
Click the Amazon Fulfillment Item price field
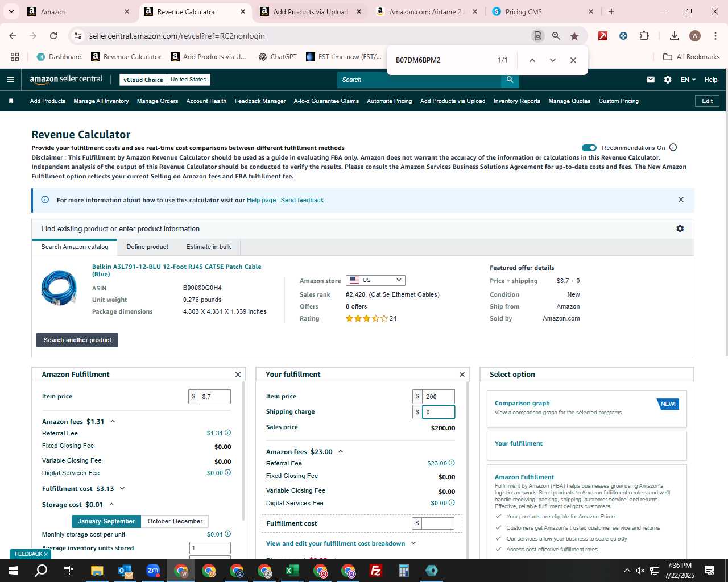[x=214, y=397]
